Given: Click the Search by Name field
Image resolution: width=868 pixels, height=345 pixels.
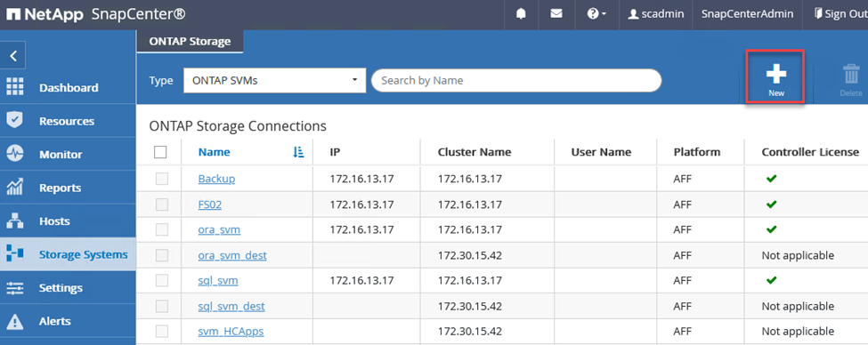Looking at the screenshot, I should [516, 81].
